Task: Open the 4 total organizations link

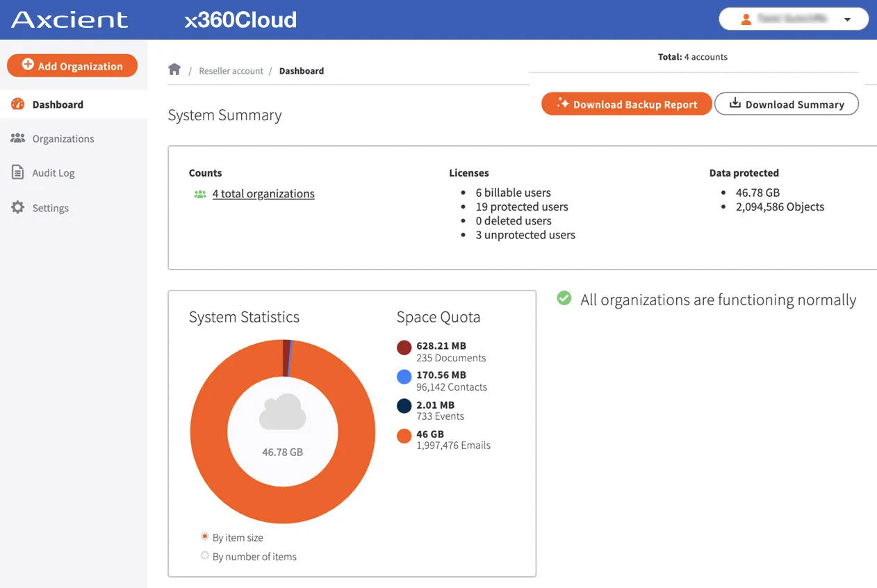Action: pos(263,194)
